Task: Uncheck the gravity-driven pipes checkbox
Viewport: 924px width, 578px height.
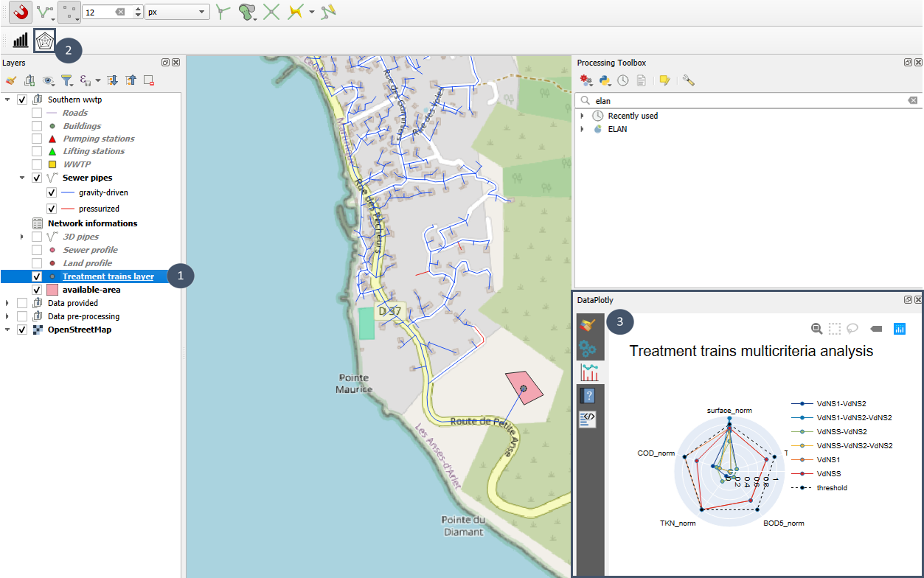Action: 52,192
